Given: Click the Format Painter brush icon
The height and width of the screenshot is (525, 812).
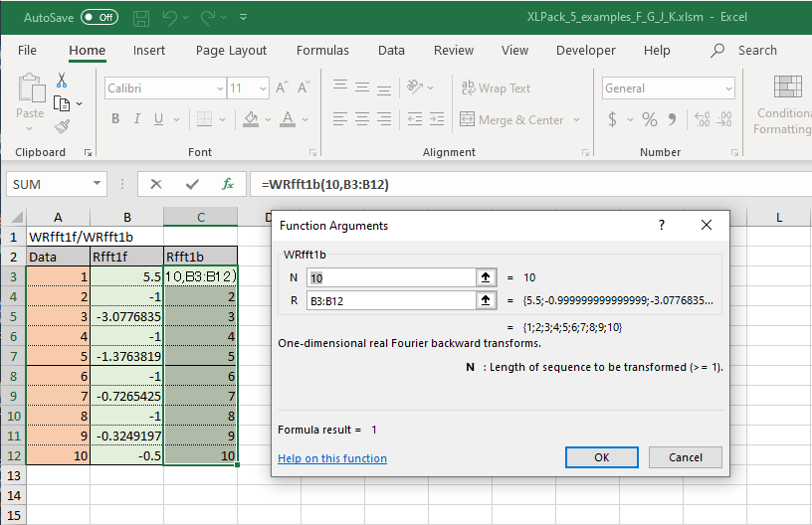Looking at the screenshot, I should 62,126.
